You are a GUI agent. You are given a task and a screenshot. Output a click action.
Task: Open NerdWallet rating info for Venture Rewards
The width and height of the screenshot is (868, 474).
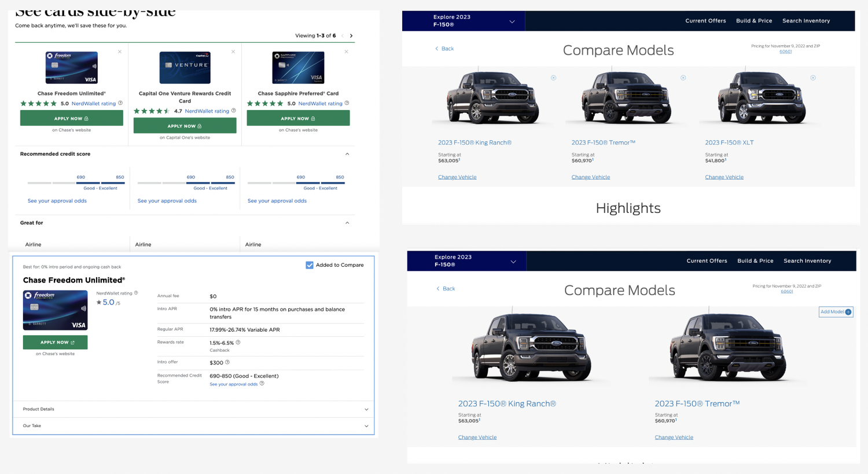[234, 111]
